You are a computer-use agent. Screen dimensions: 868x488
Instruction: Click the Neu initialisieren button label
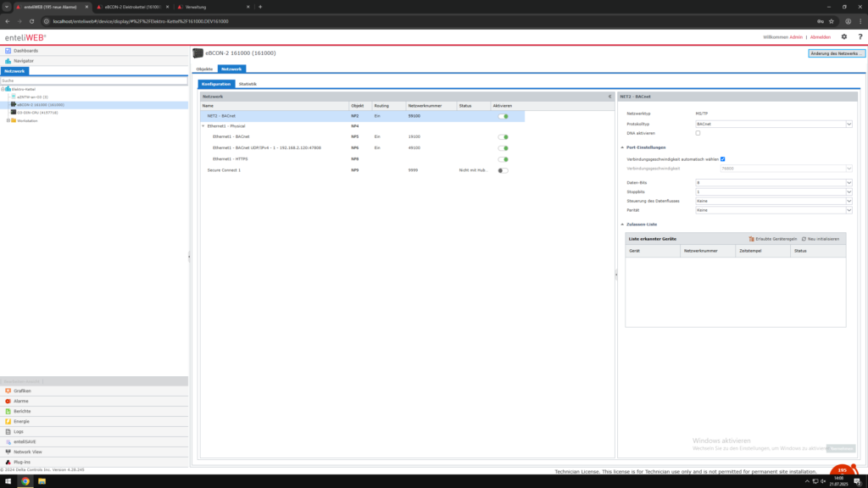click(x=823, y=239)
